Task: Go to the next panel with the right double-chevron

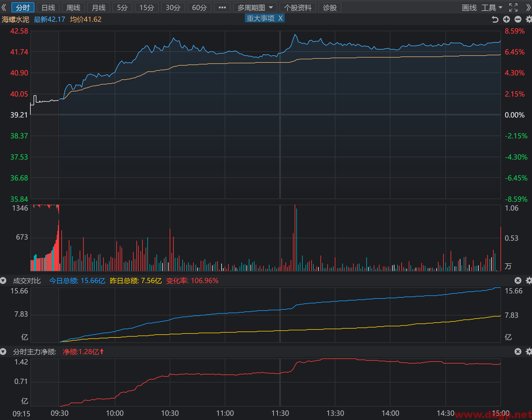Action: 528,7
